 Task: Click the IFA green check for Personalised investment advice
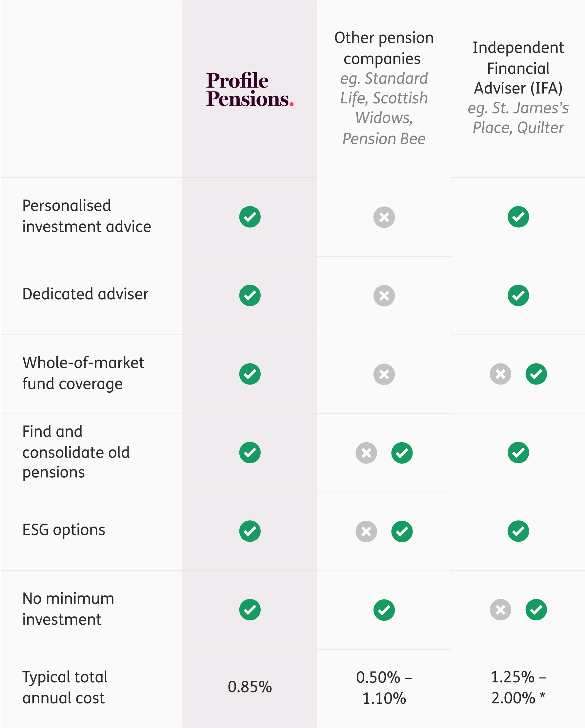(518, 217)
